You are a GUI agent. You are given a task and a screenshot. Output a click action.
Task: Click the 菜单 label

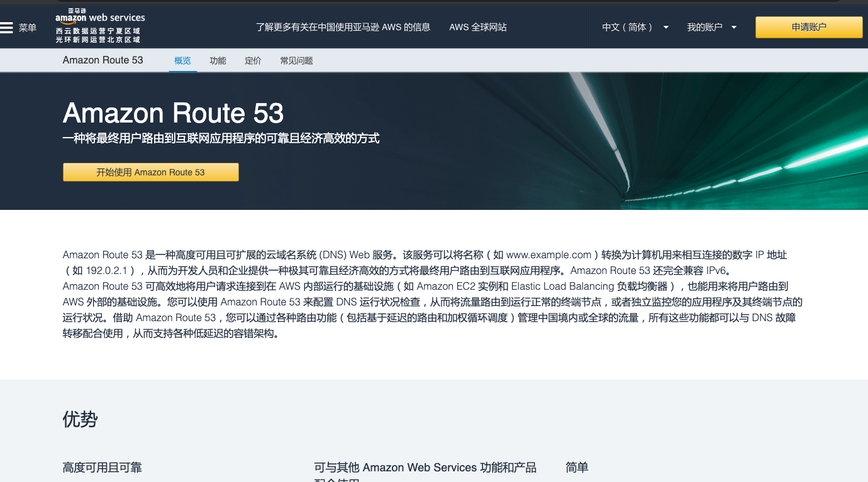pyautogui.click(x=28, y=28)
